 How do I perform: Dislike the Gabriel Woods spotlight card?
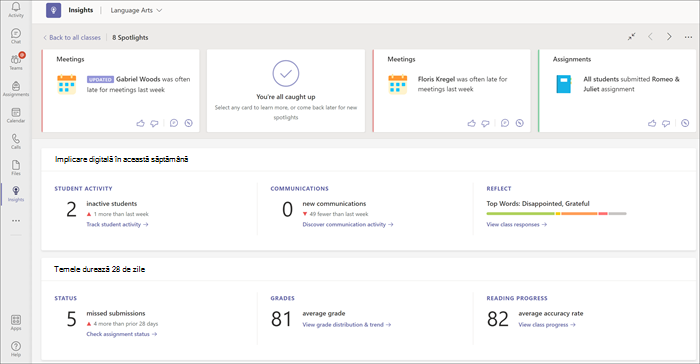click(x=154, y=123)
